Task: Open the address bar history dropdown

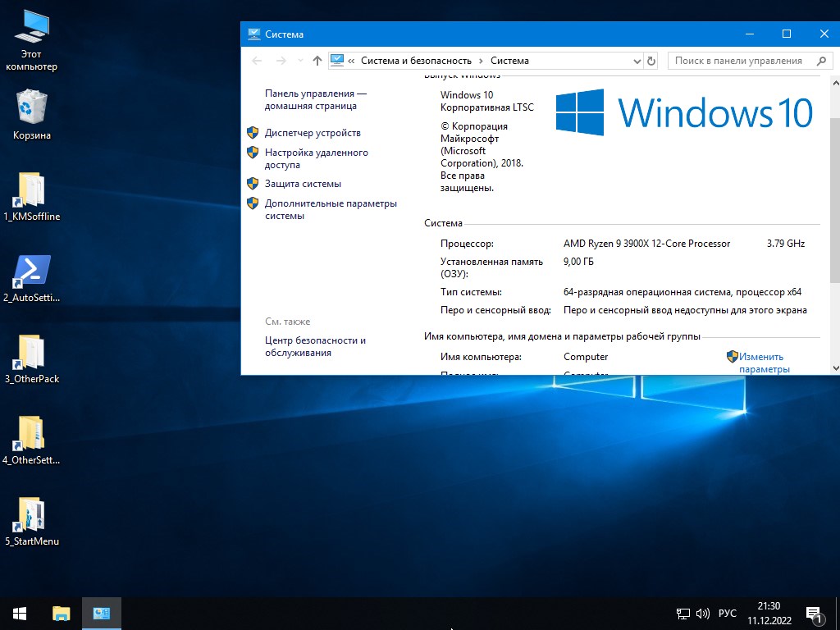Action: point(637,60)
